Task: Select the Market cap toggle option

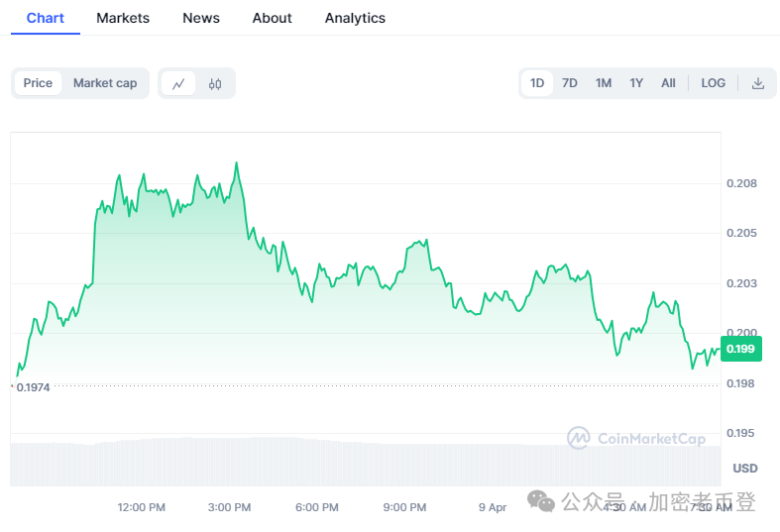Action: [105, 83]
